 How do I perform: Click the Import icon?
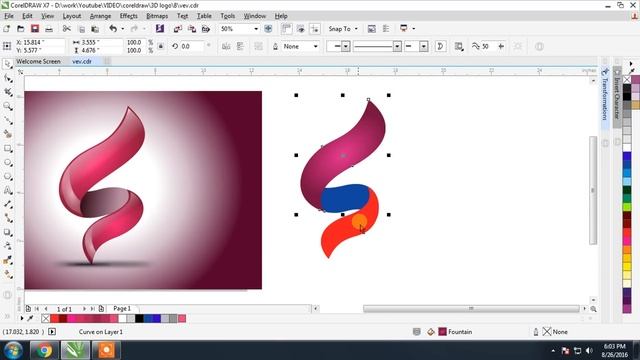(x=178, y=29)
